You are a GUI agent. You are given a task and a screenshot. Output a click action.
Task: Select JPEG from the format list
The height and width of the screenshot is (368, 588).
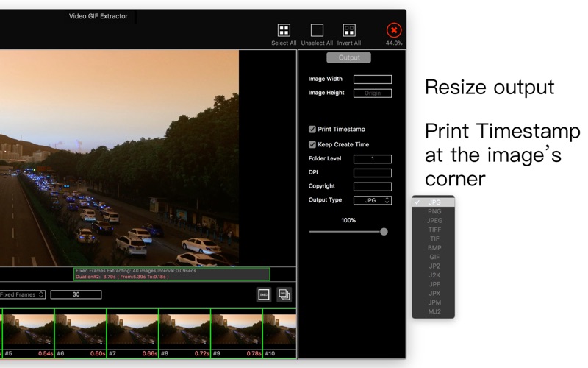click(x=434, y=220)
